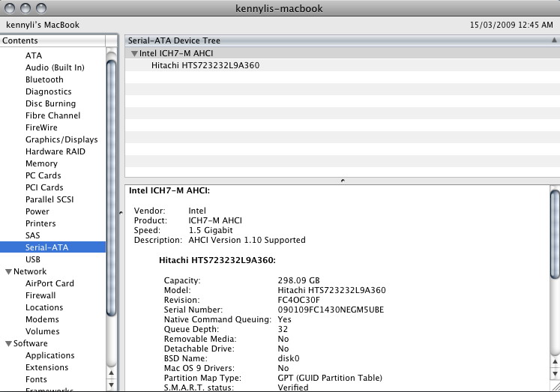Select Fonts under Software
The image size is (560, 392).
click(x=36, y=379)
